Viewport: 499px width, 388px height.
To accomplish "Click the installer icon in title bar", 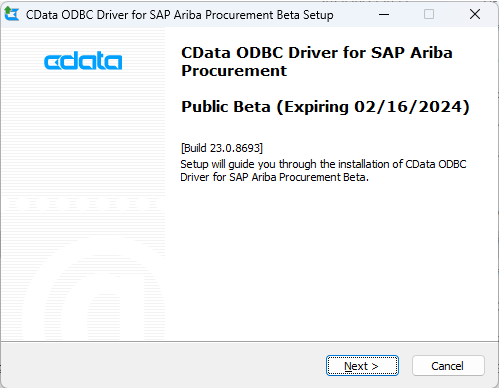I will tap(12, 14).
